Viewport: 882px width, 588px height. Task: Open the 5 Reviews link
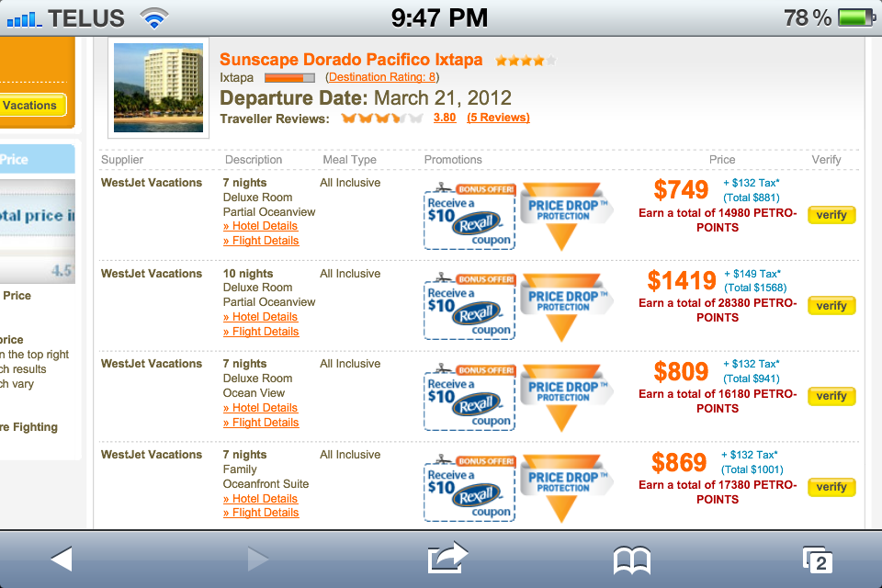coord(498,118)
